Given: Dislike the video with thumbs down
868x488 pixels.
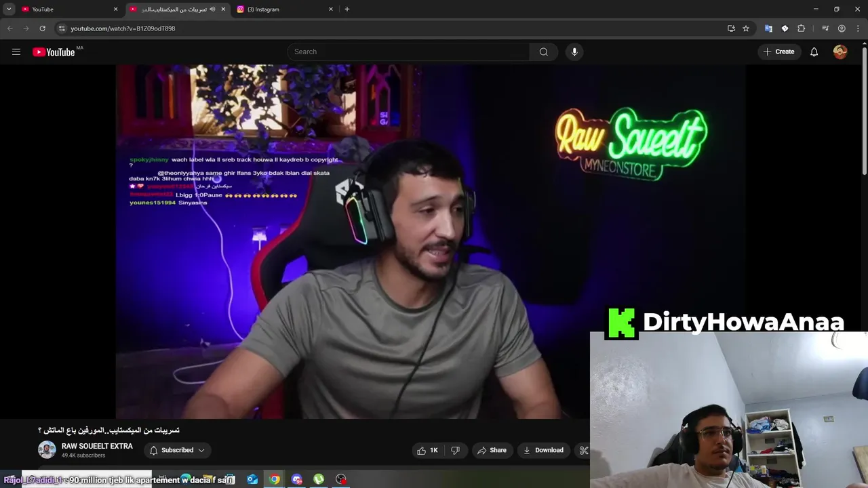Looking at the screenshot, I should (x=456, y=450).
